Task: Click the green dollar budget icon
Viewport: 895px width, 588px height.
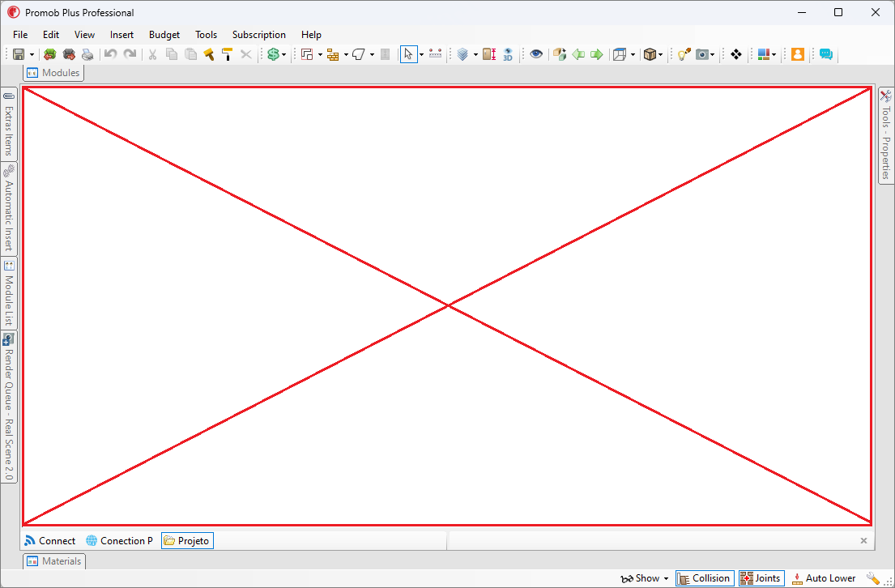Action: 274,54
